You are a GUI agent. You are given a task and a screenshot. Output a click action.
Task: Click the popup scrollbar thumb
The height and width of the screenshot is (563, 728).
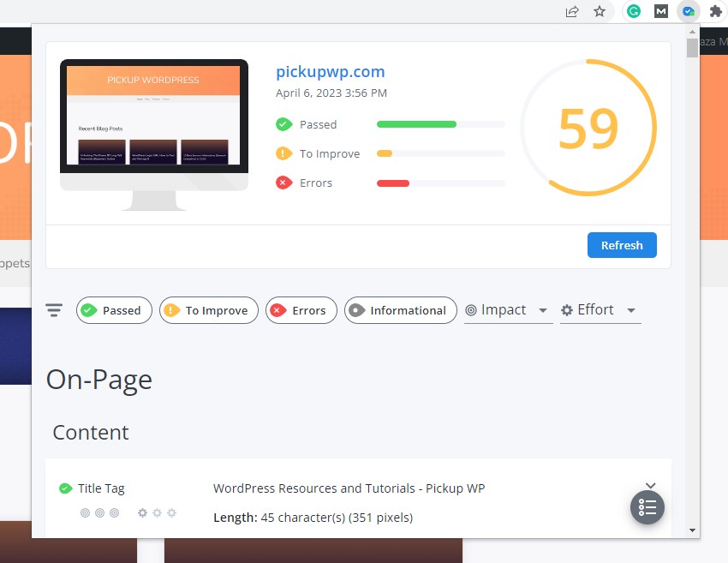[x=692, y=48]
